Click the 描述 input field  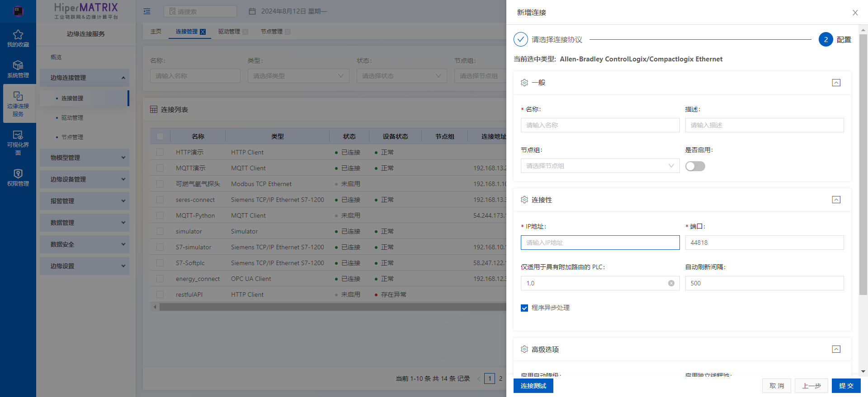click(x=764, y=125)
